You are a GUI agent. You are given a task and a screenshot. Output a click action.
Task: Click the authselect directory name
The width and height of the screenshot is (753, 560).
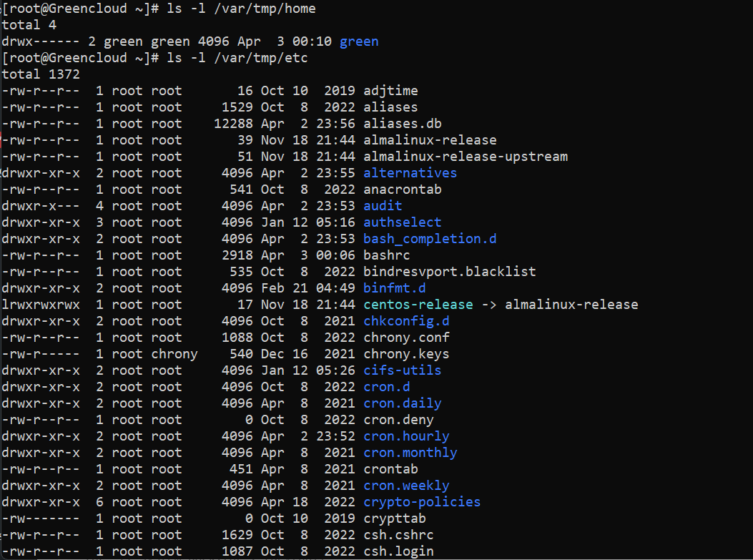click(x=402, y=222)
